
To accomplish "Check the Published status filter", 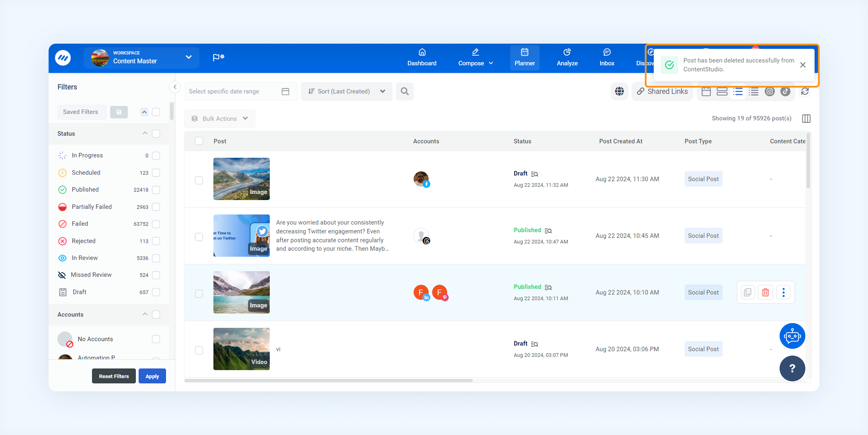I will [156, 190].
